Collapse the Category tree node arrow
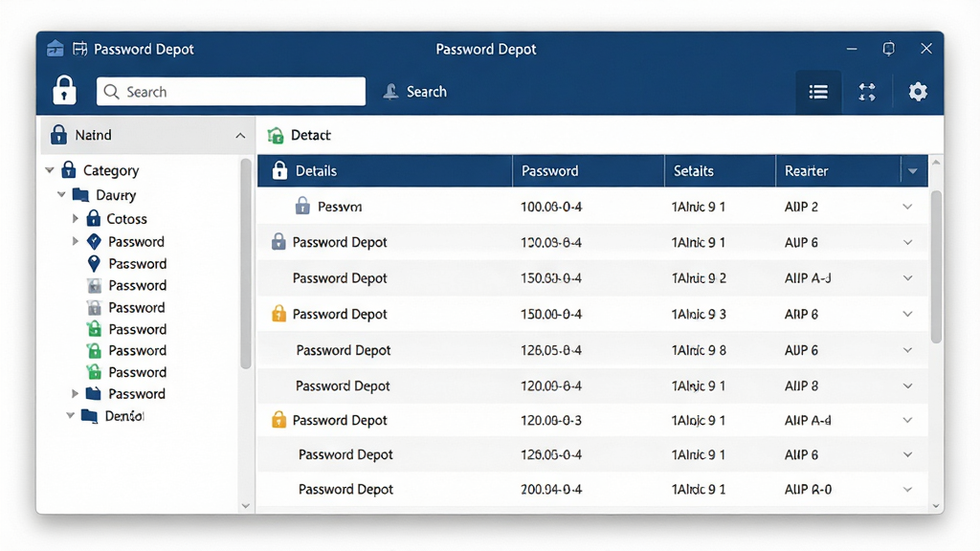The image size is (980, 551). (50, 170)
